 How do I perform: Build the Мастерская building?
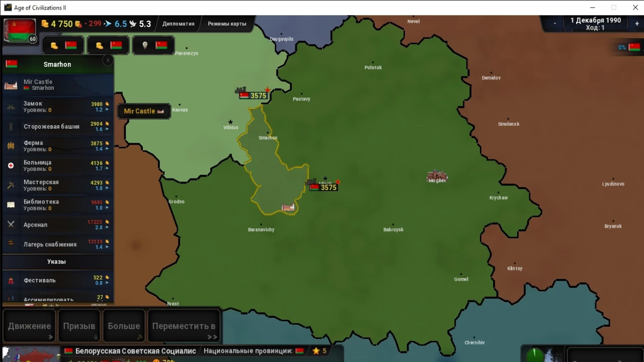click(58, 185)
